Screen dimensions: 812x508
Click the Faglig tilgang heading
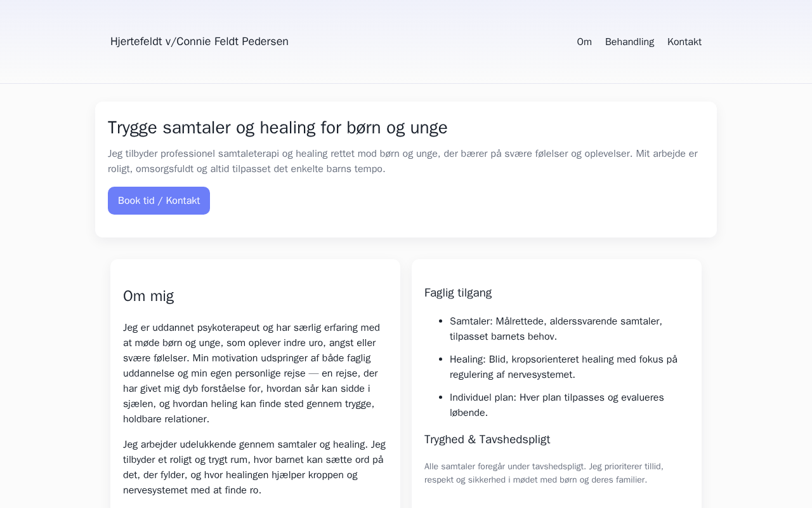click(x=458, y=293)
